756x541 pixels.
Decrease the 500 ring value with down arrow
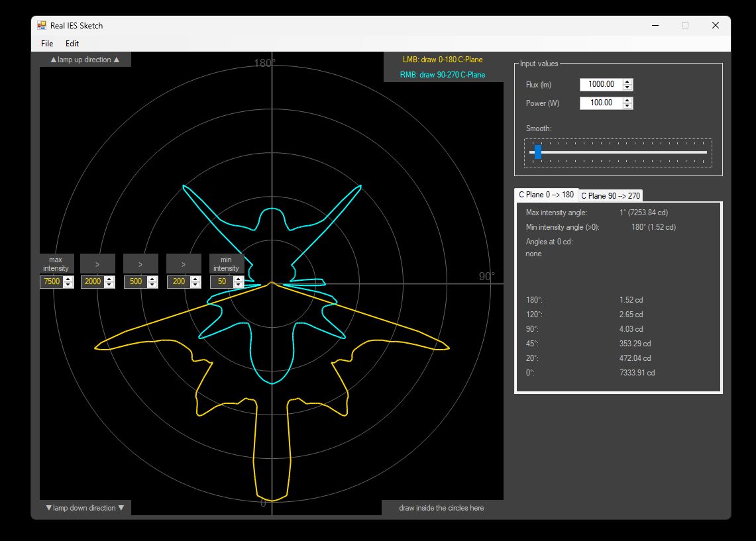coord(152,285)
